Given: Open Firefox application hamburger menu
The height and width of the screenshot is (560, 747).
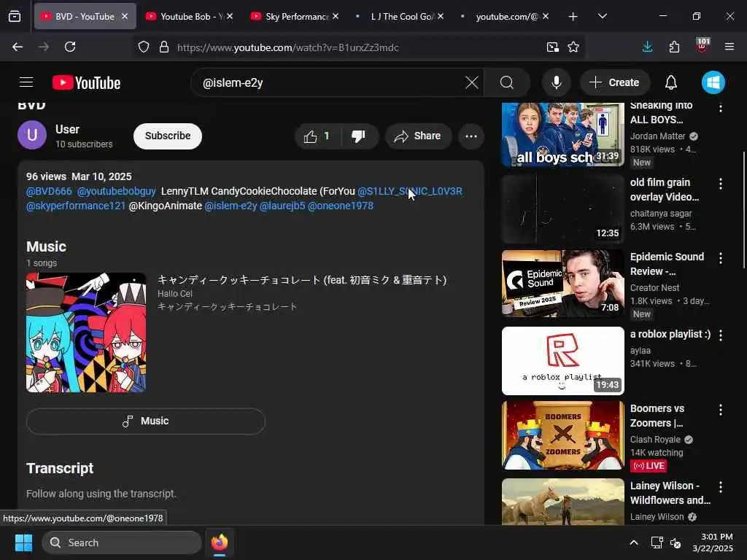Looking at the screenshot, I should 729,47.
